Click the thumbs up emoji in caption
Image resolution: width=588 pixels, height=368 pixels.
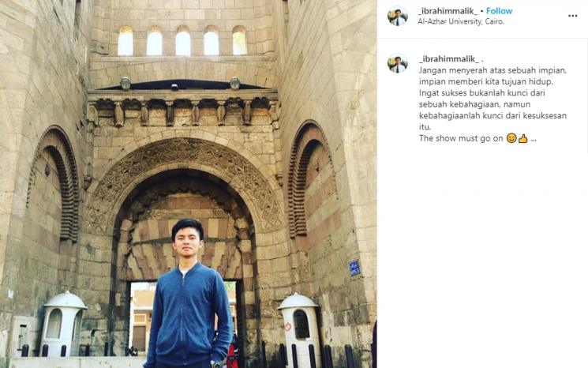(522, 138)
